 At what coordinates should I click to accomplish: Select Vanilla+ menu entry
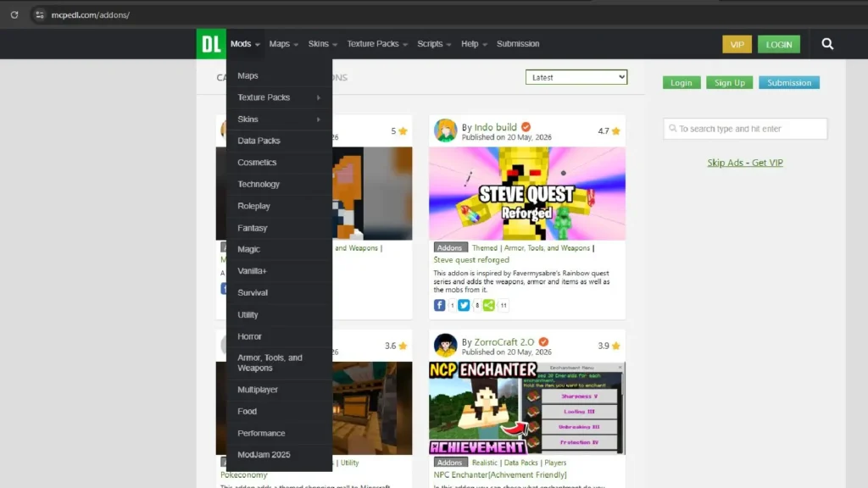279,271
